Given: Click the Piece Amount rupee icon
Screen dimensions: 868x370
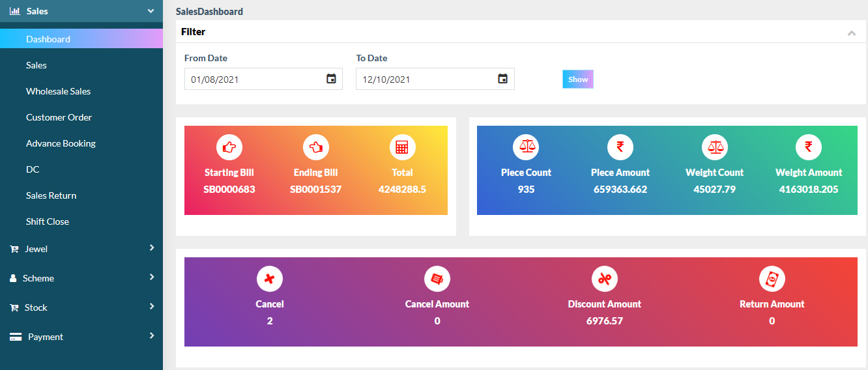Looking at the screenshot, I should (620, 147).
